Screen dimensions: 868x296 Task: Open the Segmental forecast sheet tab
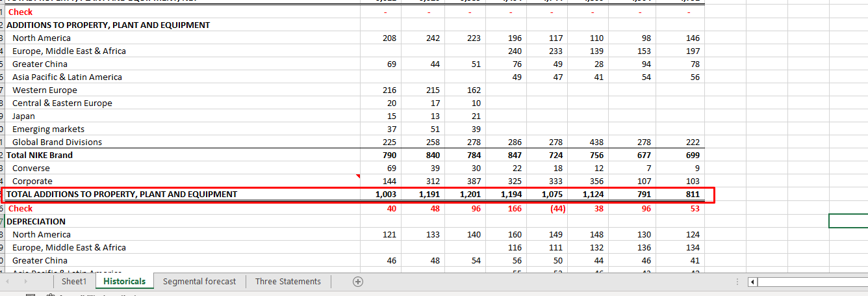(x=199, y=282)
